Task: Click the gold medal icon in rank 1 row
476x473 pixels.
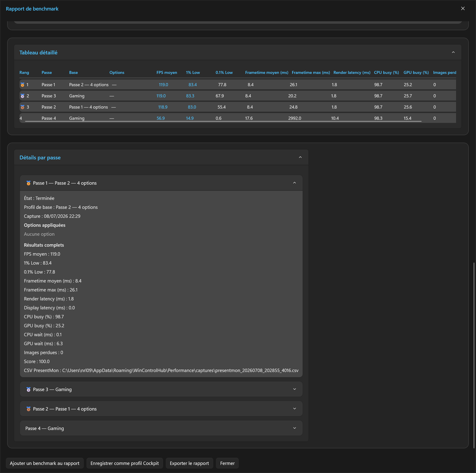Action: tap(22, 85)
